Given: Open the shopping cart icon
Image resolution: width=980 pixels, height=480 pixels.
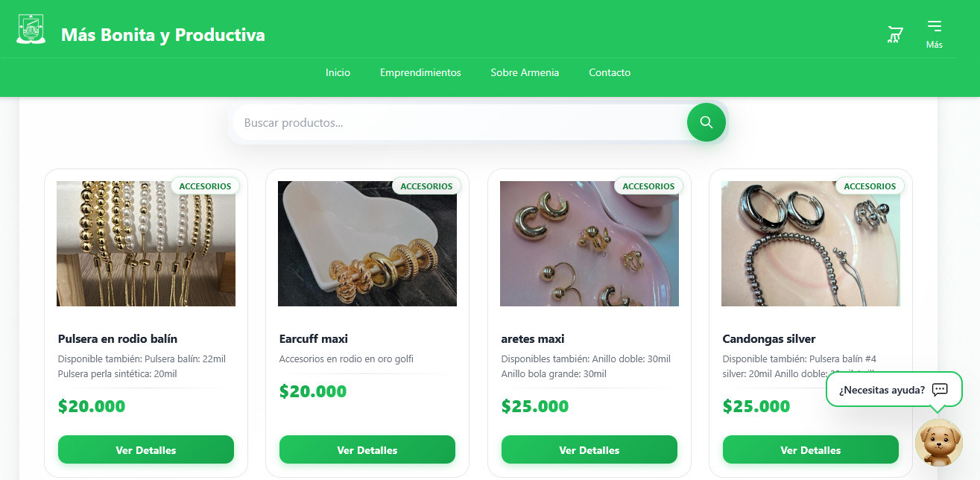Looking at the screenshot, I should (895, 34).
